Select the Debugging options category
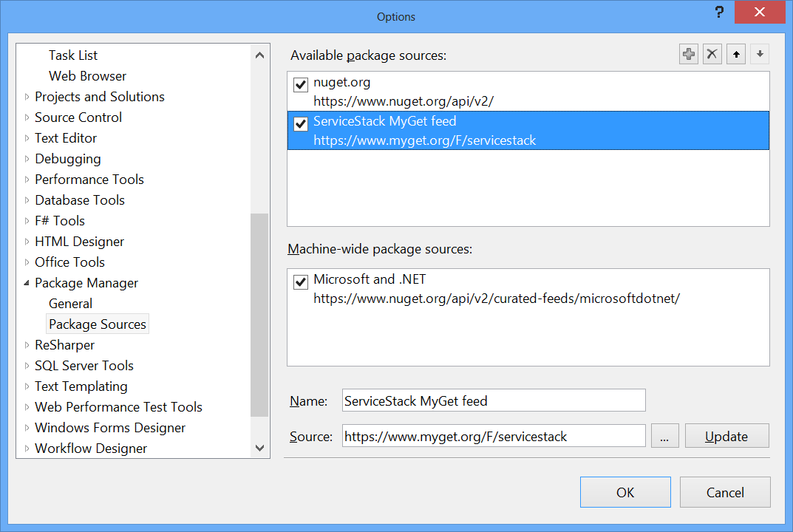This screenshot has height=532, width=793. (x=68, y=159)
